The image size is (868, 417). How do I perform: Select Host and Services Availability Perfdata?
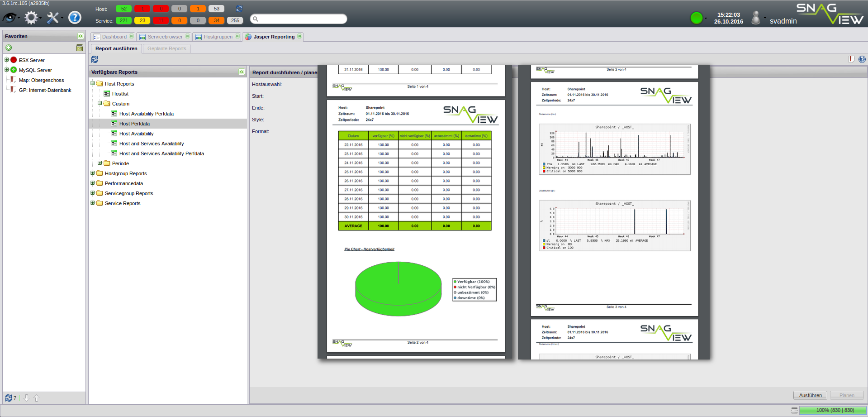point(161,153)
